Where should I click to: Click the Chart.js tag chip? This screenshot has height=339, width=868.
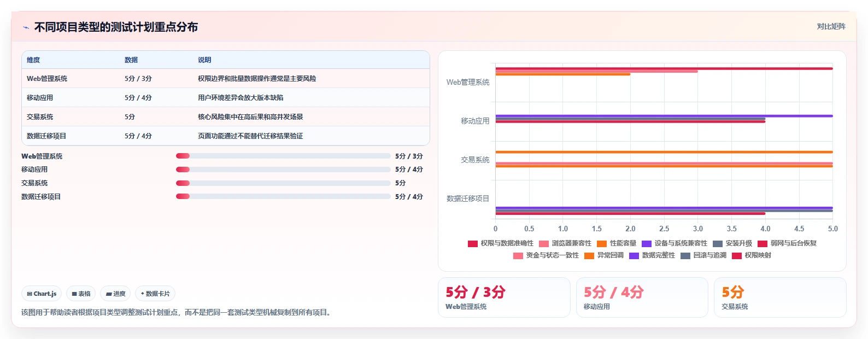(42, 294)
